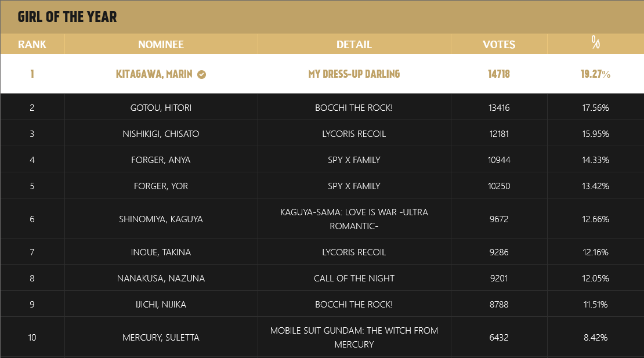The height and width of the screenshot is (358, 644).
Task: Click Mobile Suit Gundam: The Witch detail
Action: (x=354, y=338)
